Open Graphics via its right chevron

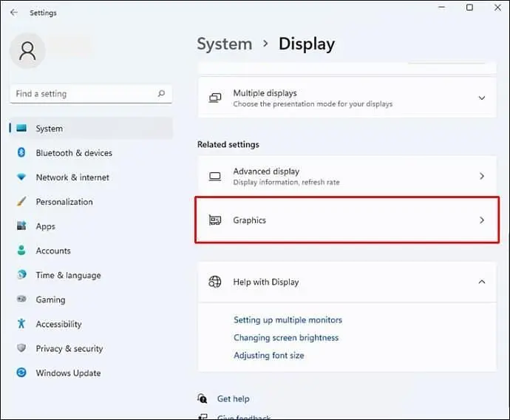[x=482, y=220]
